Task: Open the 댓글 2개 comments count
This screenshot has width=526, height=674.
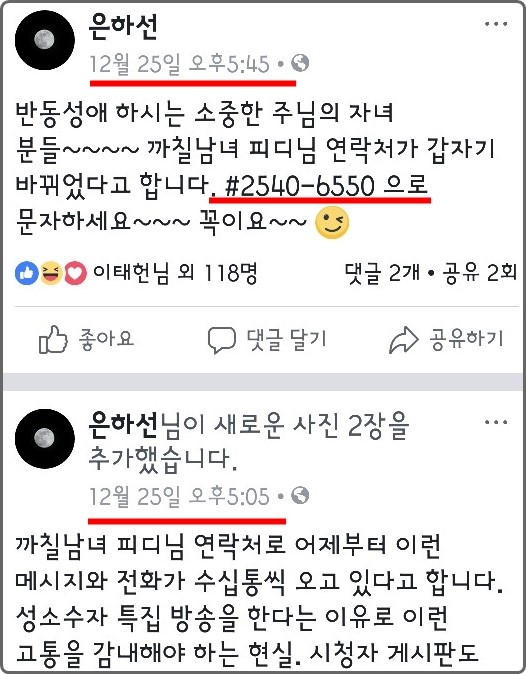Action: [382, 273]
